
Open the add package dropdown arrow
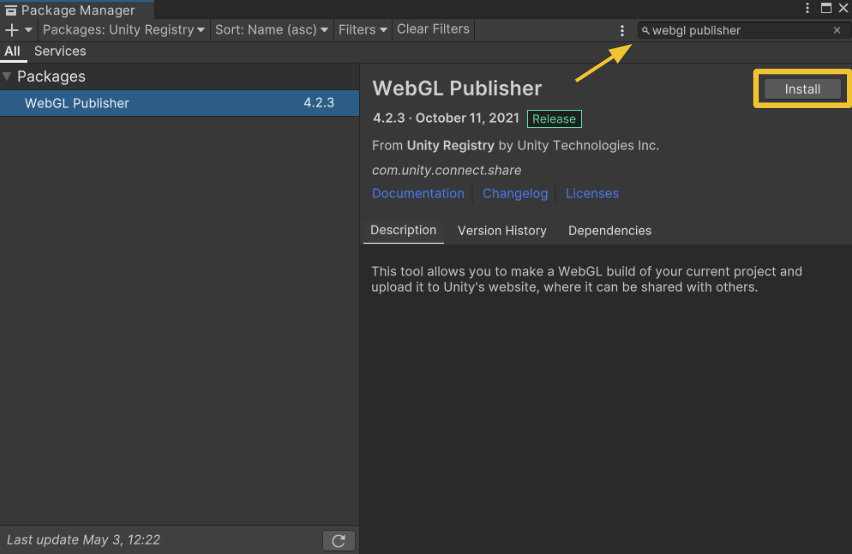(x=28, y=30)
